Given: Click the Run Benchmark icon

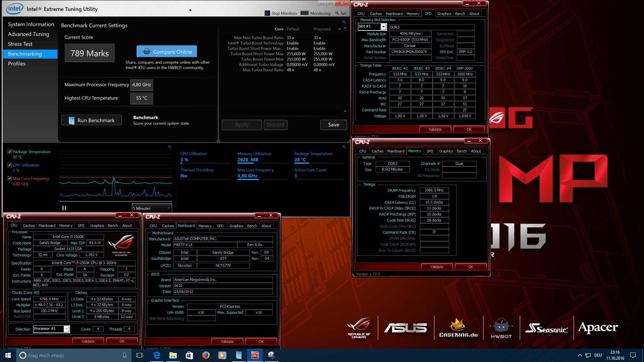Looking at the screenshot, I should tap(71, 120).
